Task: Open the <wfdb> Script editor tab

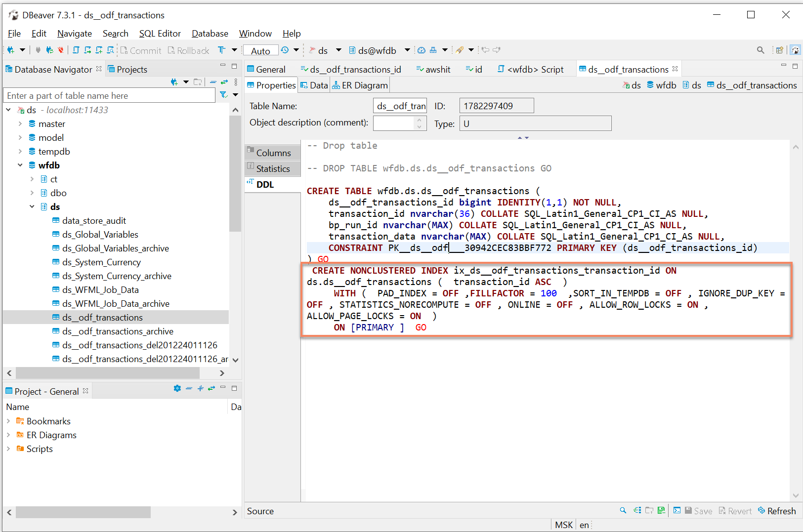Action: pyautogui.click(x=530, y=69)
